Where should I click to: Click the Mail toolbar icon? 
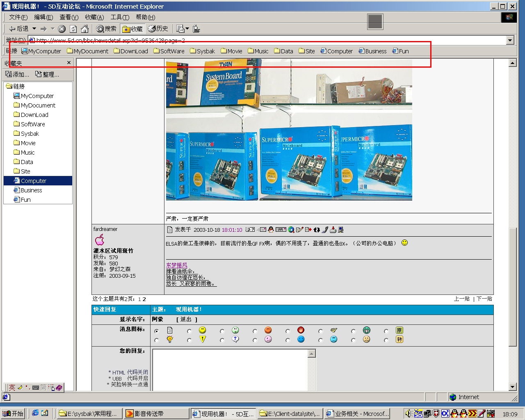click(x=180, y=29)
